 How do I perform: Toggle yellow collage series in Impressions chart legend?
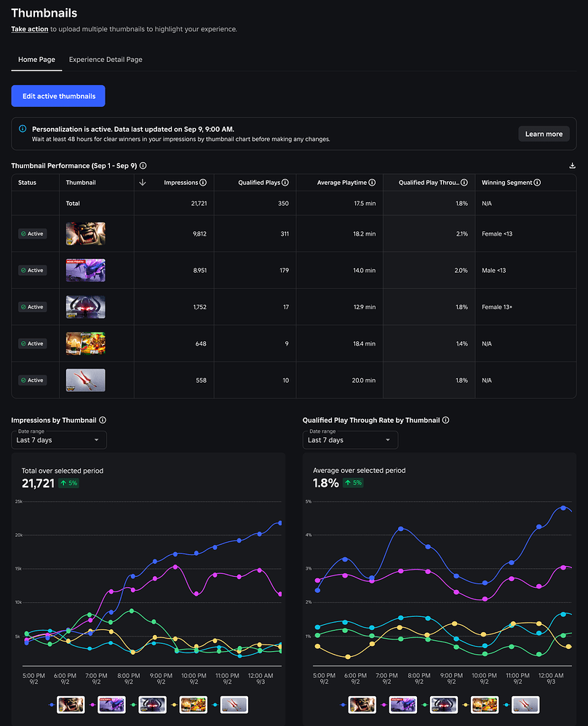point(189,704)
